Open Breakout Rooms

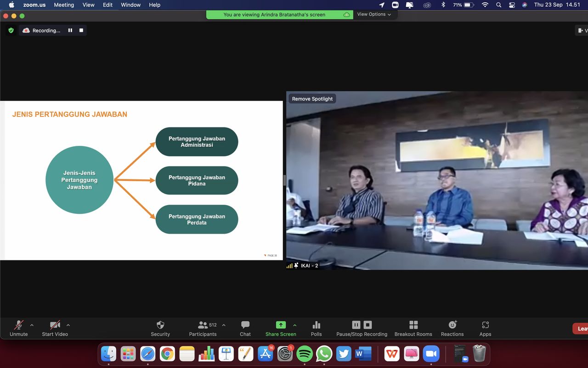pos(413,328)
